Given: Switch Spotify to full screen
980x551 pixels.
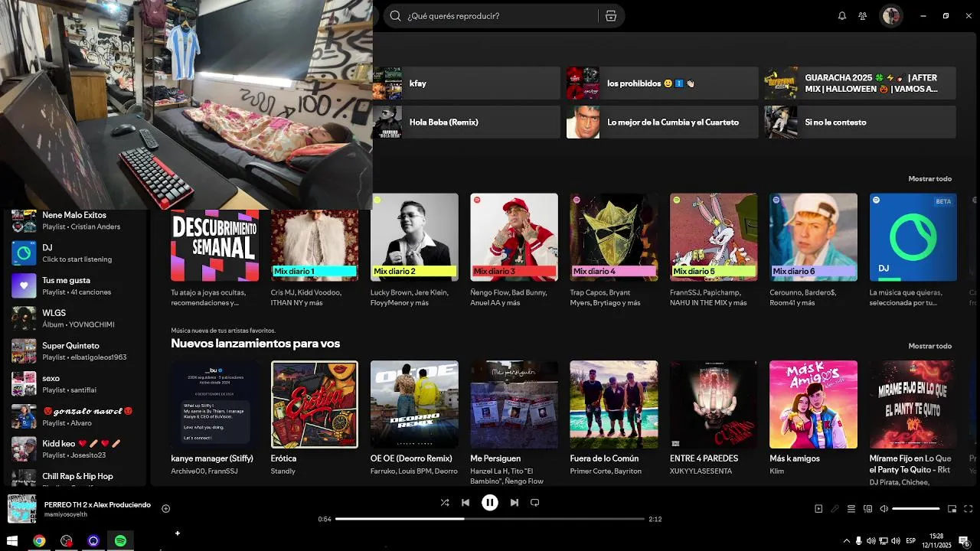Looking at the screenshot, I should point(969,509).
